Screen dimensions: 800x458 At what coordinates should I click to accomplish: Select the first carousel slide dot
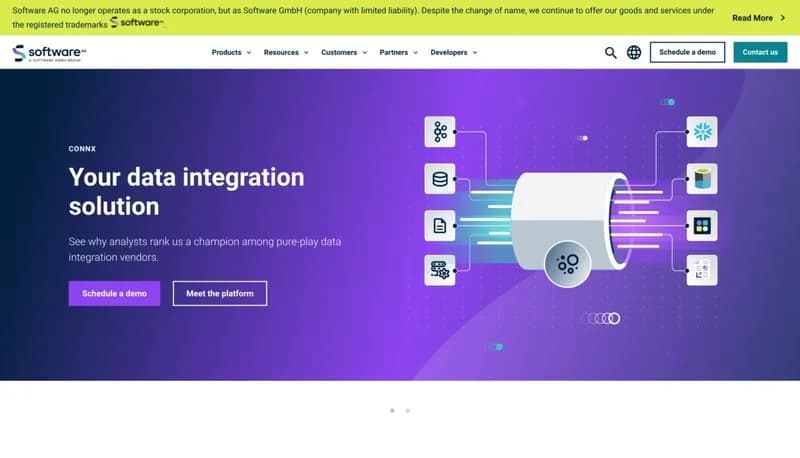[x=392, y=411]
